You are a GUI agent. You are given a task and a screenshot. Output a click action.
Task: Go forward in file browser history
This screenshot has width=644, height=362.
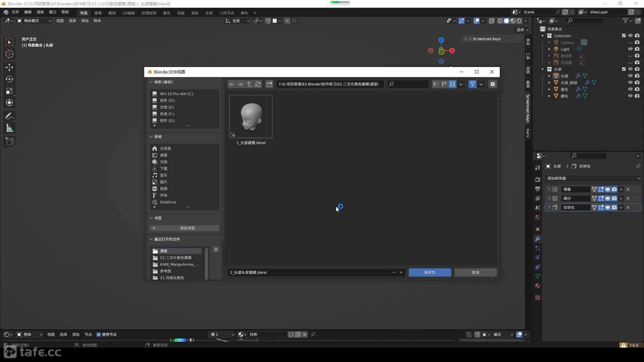pos(240,84)
